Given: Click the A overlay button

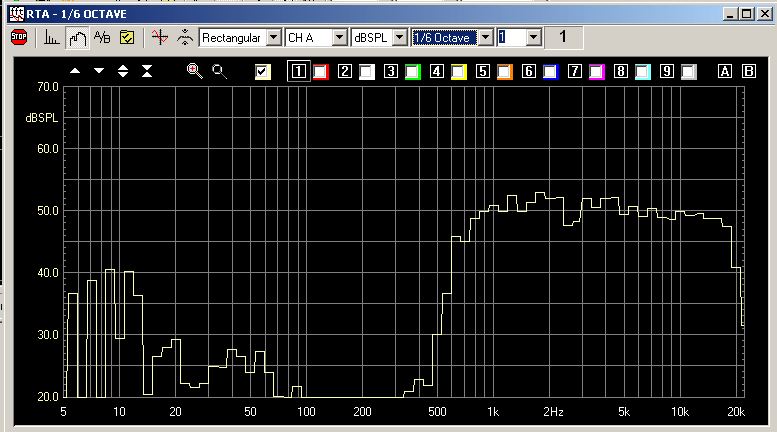Looking at the screenshot, I should pos(724,71).
